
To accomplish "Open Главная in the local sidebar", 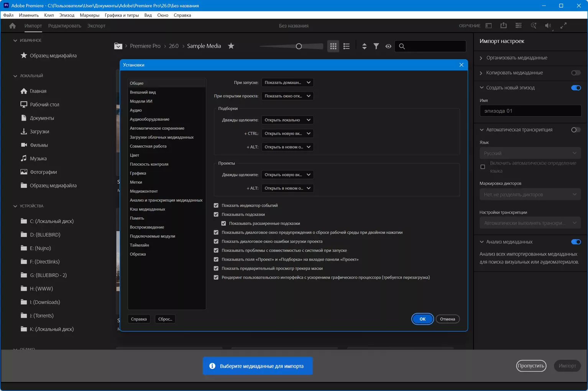I will (38, 91).
